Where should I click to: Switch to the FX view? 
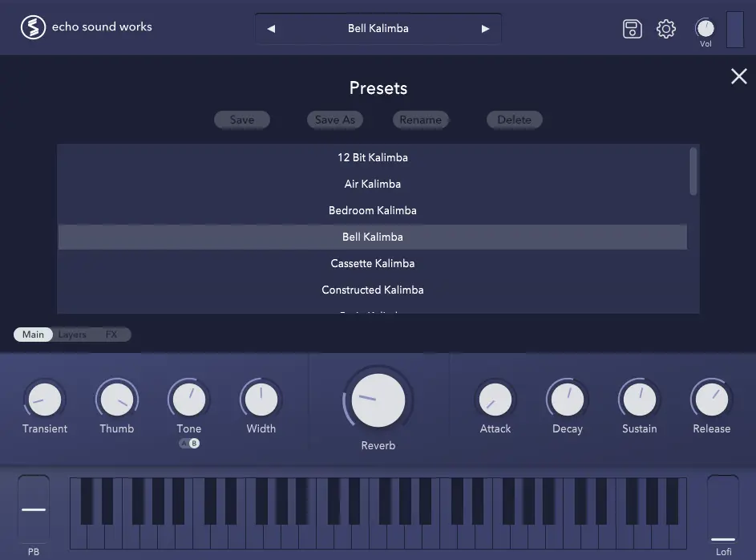[x=111, y=335]
